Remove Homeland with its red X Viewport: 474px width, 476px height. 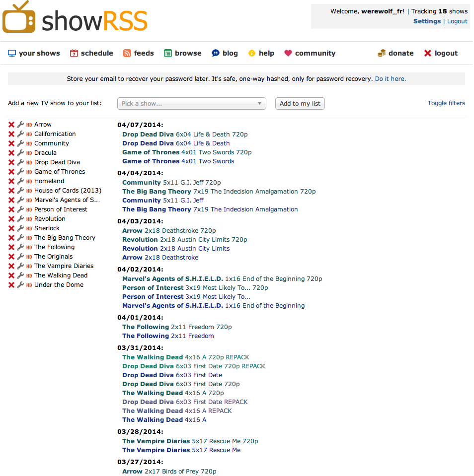click(x=11, y=181)
